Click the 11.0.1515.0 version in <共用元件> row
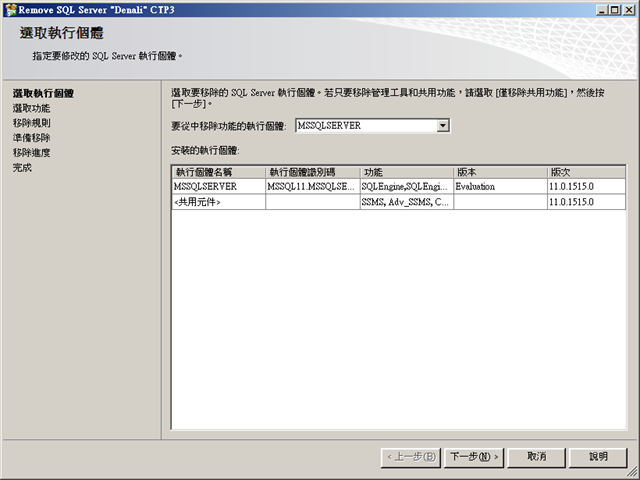Screen dimensions: 640x480 click(586, 202)
